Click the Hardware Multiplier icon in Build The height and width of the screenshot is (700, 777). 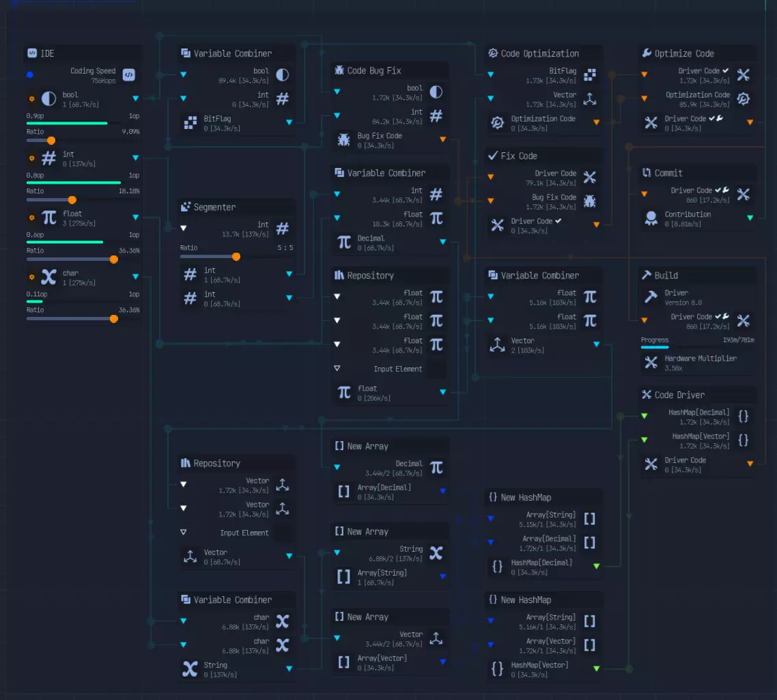651,363
